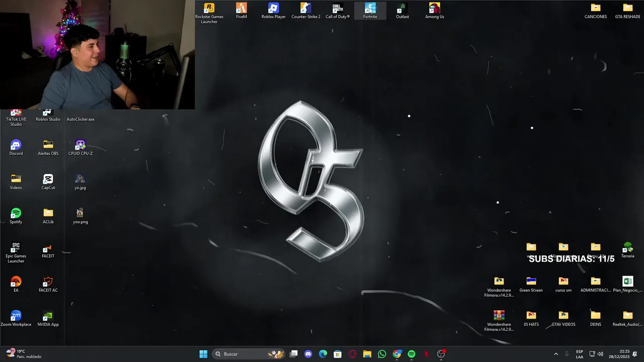Click the Fortnite desktop icon

click(x=370, y=11)
